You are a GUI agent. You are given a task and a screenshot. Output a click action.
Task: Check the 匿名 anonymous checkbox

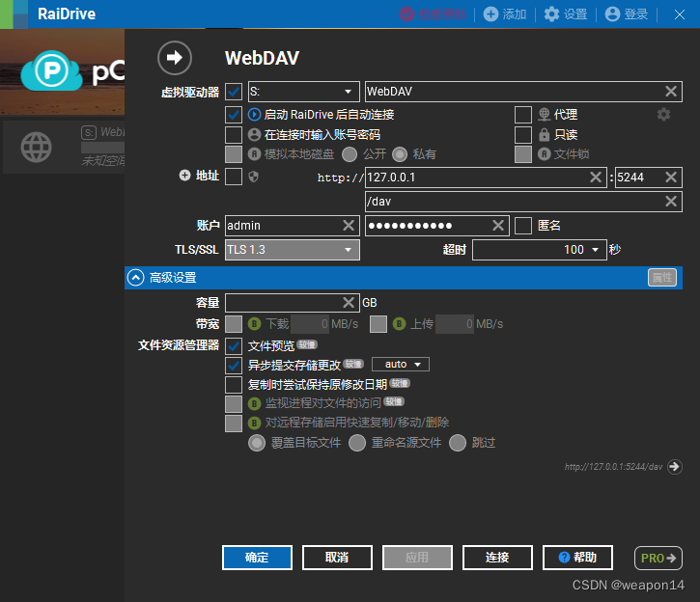[522, 226]
